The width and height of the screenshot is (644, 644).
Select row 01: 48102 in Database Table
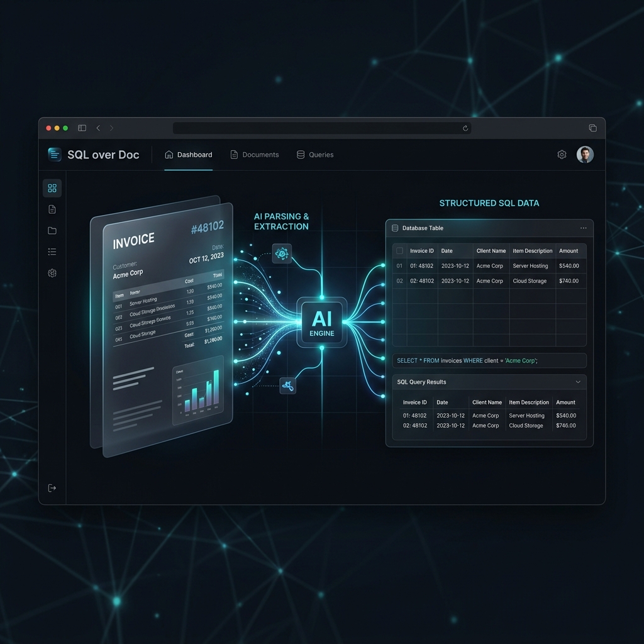(489, 266)
